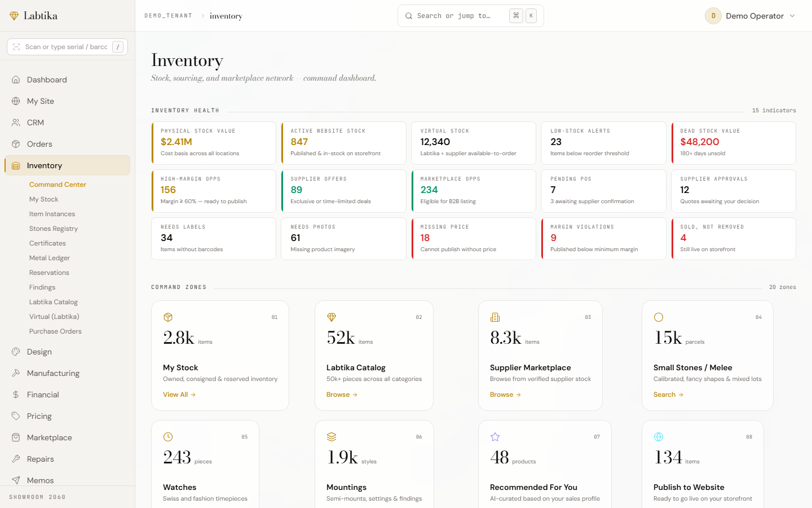The image size is (812, 508).
Task: Click inventory breadcrumb
Action: point(226,16)
